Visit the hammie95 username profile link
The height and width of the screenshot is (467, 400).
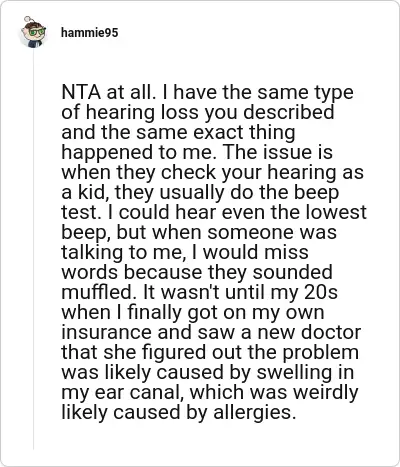pos(90,33)
